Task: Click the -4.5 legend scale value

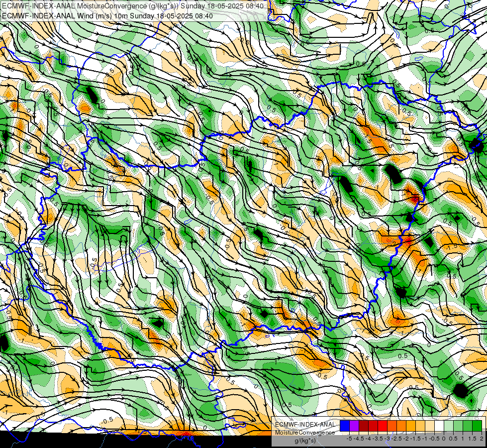Action: [x=359, y=439]
